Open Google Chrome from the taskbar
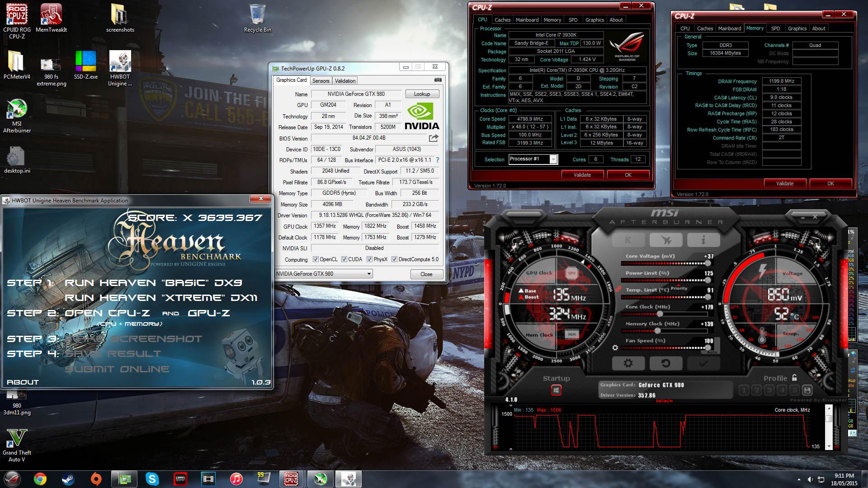 point(40,479)
